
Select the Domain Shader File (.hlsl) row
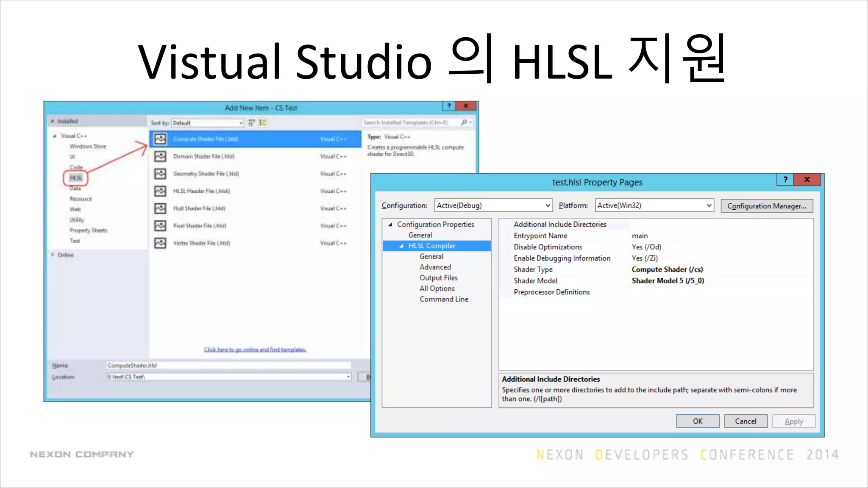point(256,156)
